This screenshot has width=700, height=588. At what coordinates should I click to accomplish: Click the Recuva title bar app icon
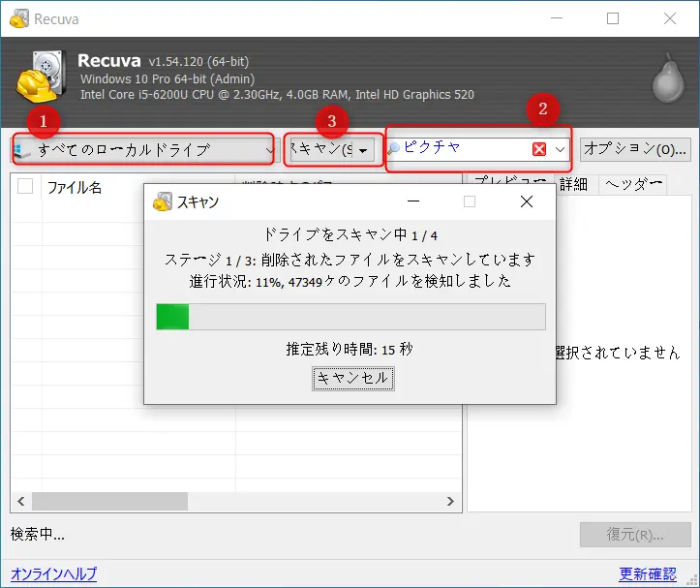[x=19, y=18]
